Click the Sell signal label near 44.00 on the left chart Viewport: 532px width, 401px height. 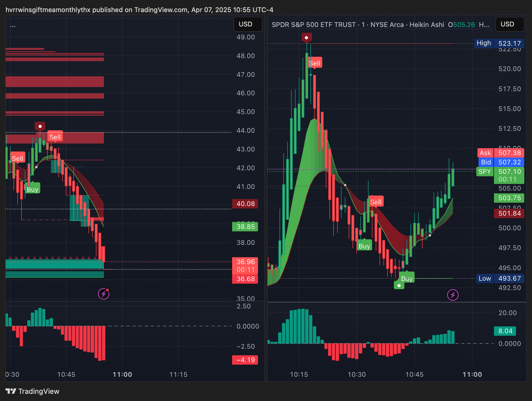[55, 137]
